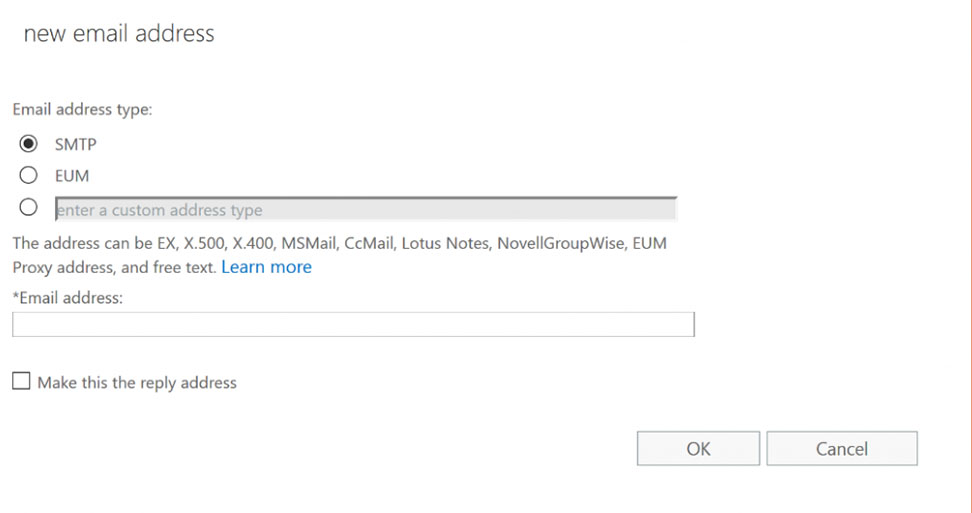Click 'Proxy address, and free text' sentence
The width and height of the screenshot is (972, 513).
[114, 268]
